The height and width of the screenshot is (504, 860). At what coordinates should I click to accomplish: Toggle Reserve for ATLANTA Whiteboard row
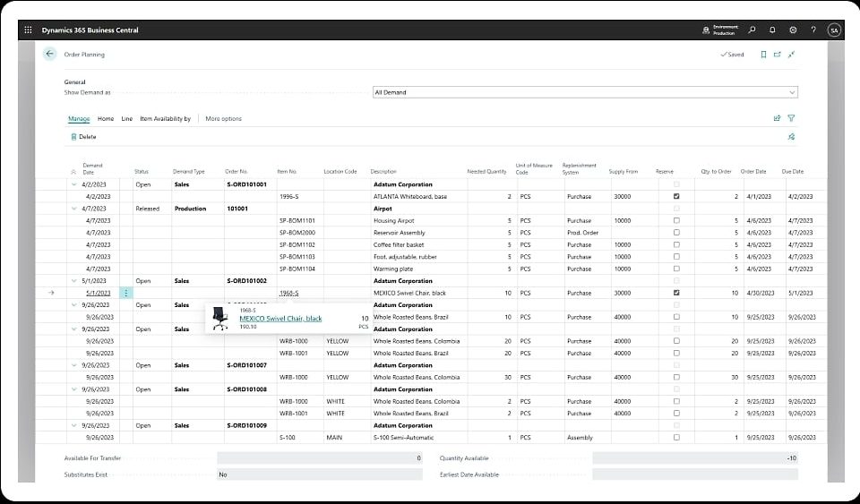click(x=676, y=196)
